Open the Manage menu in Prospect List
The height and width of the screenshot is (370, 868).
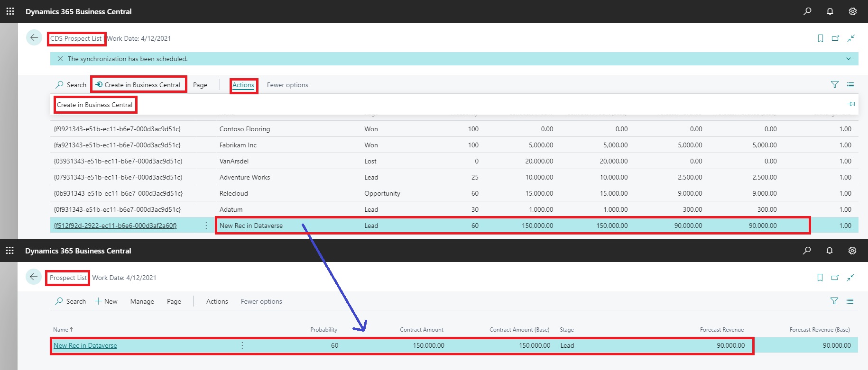click(x=142, y=301)
